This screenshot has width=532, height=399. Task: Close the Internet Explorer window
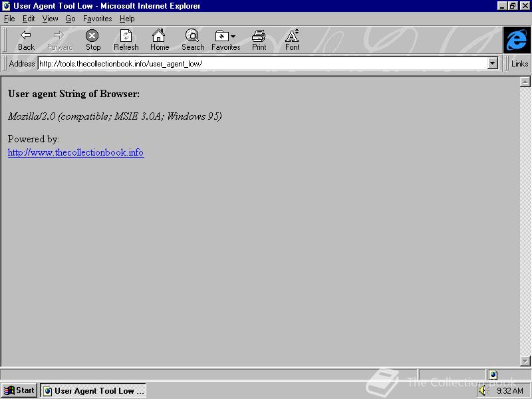525,6
